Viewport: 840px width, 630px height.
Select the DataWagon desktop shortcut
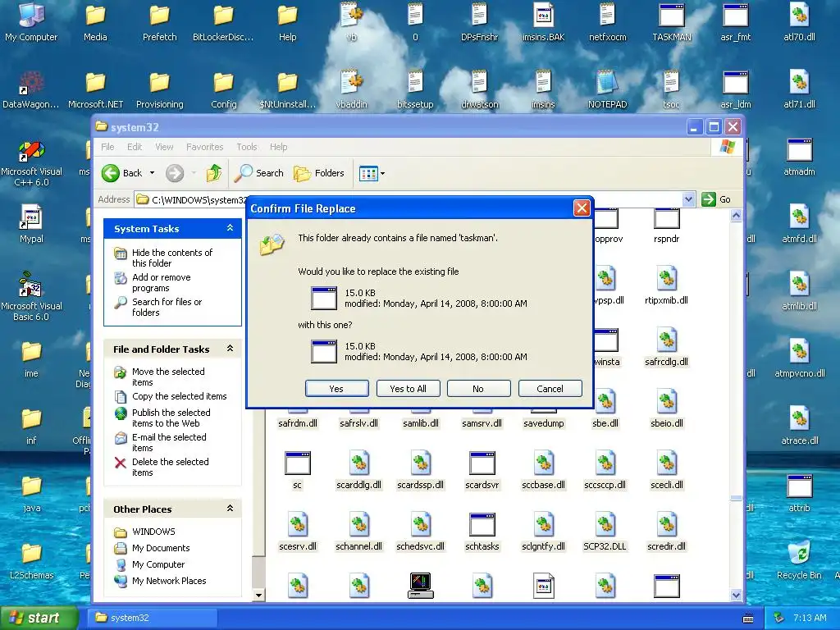click(31, 83)
